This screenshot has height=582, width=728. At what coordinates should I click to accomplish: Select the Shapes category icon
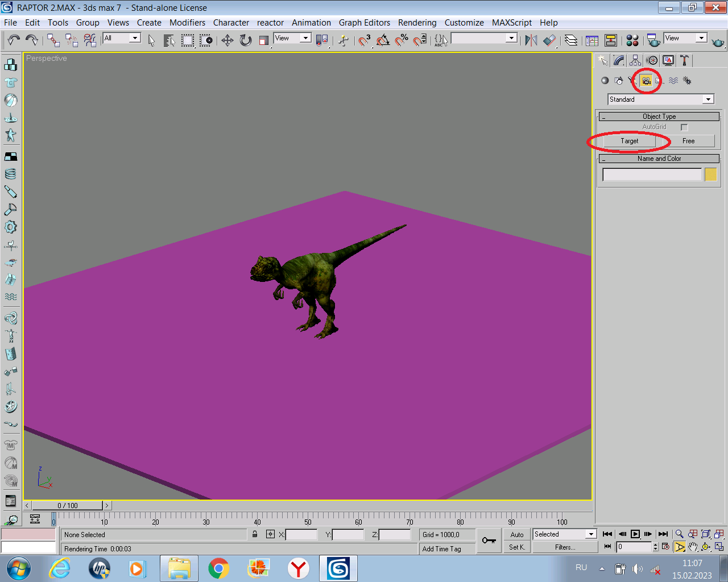(x=619, y=81)
